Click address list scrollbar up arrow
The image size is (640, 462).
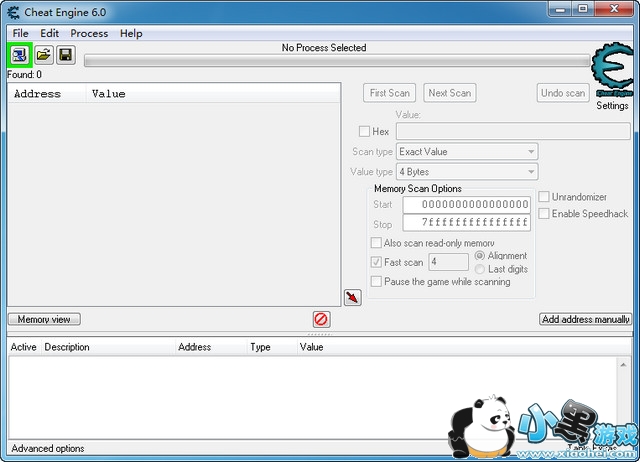(623, 364)
